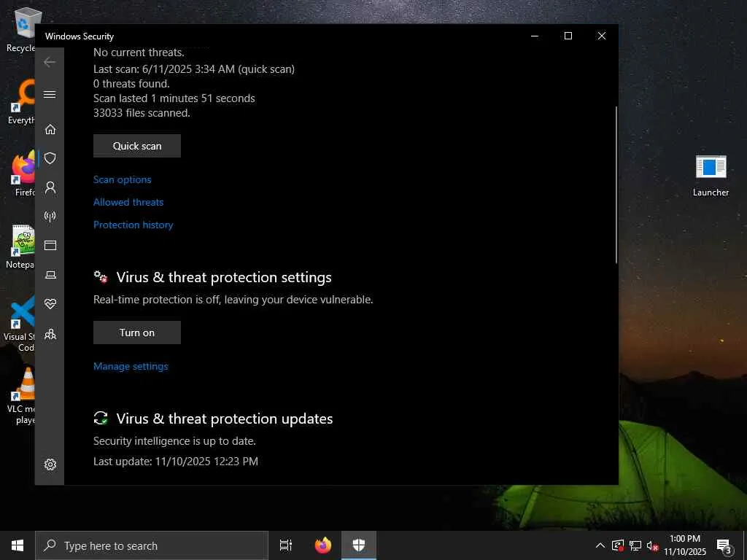Open the notification center icon

(x=724, y=545)
